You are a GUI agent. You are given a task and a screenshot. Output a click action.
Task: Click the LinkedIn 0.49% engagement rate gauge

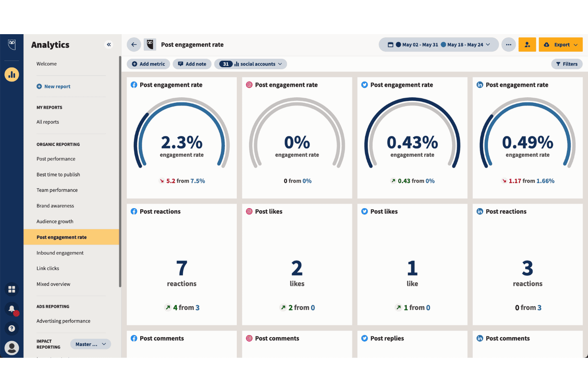coord(528,133)
